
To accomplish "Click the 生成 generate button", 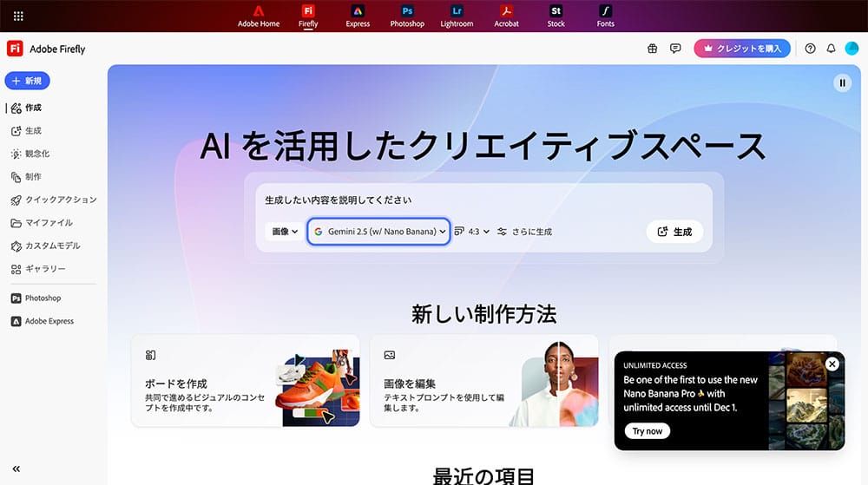I will (x=674, y=232).
